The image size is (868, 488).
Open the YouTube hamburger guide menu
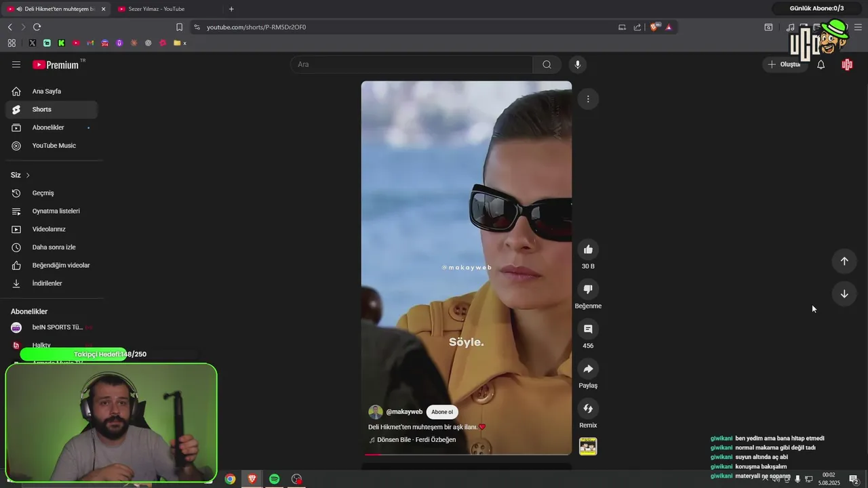pos(16,64)
